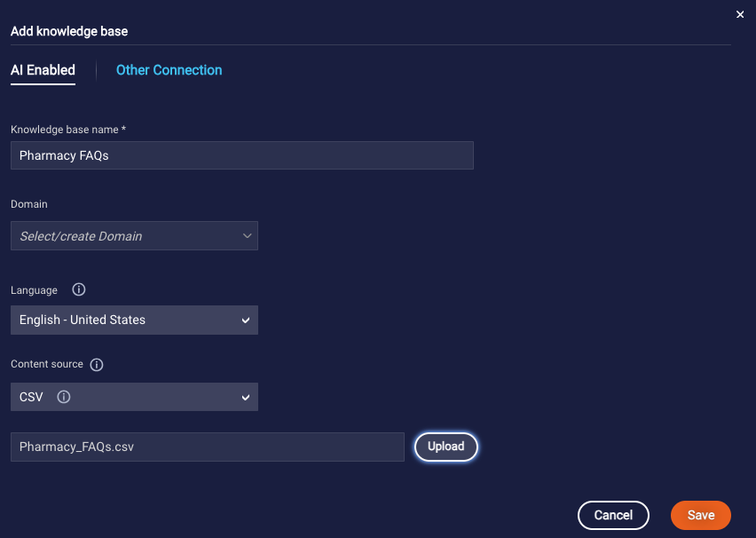Click the Pharmacy_FAQs.csv file field
This screenshot has width=756, height=538.
208,447
